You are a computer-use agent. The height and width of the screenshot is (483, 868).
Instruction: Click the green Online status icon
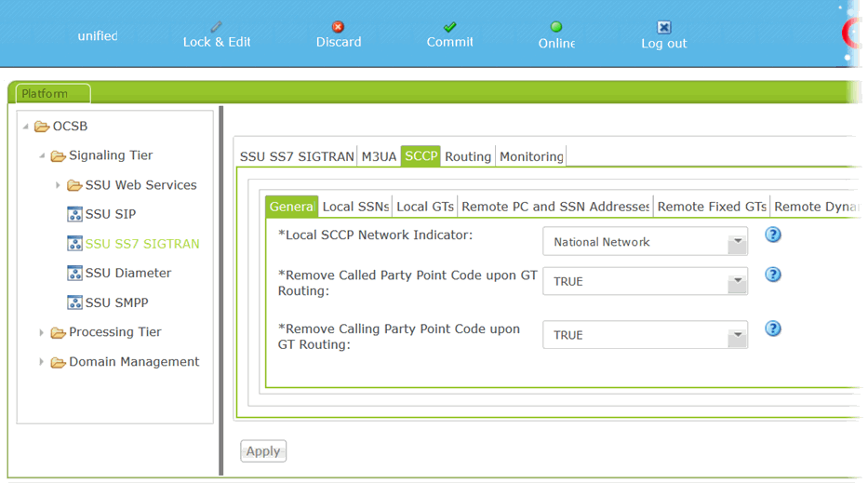click(556, 27)
